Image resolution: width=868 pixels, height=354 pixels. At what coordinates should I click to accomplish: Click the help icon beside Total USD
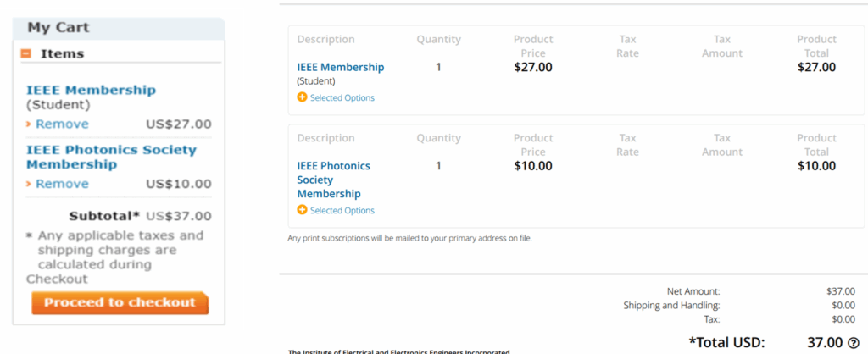[853, 342]
